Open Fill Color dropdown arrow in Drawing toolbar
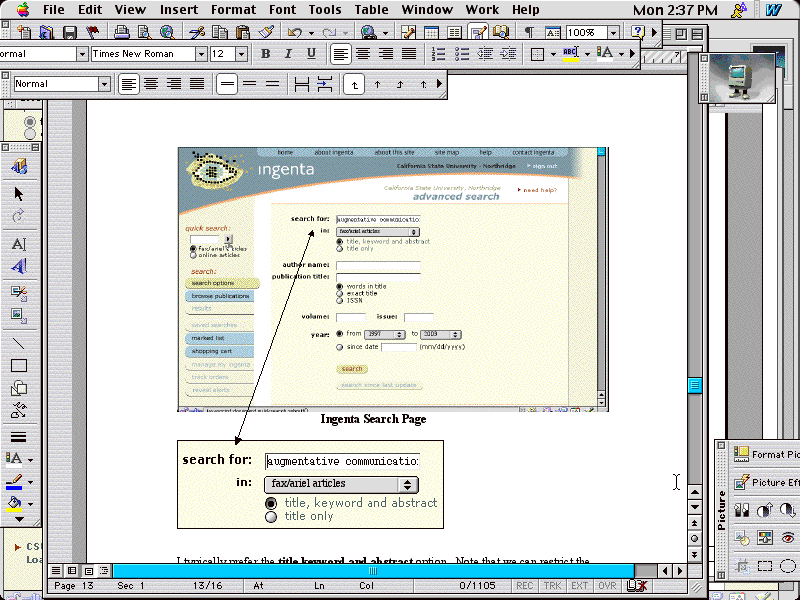This screenshot has width=800, height=600. 31,504
